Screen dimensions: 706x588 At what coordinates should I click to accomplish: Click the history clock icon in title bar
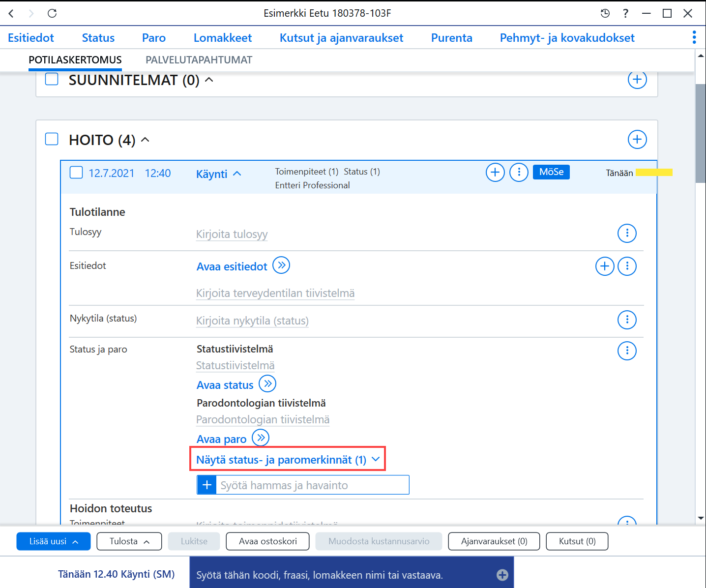pos(605,13)
